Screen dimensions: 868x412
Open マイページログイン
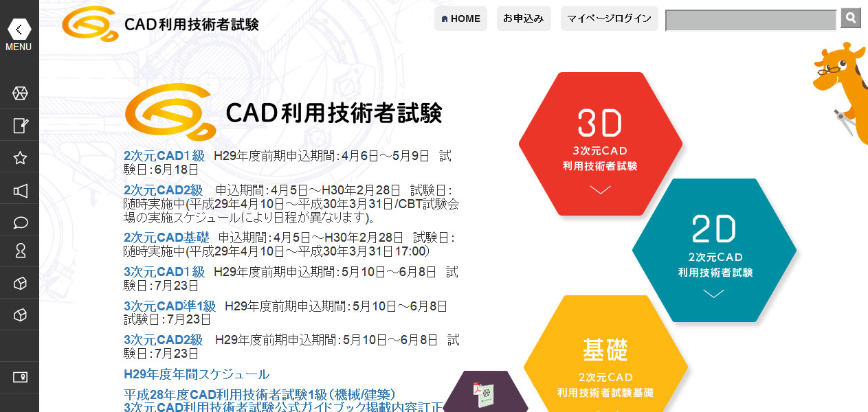pos(610,19)
